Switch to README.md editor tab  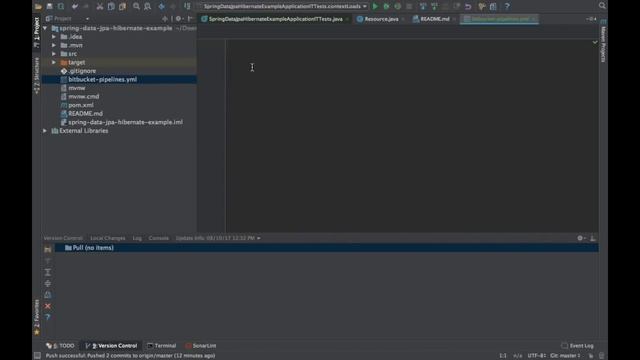pyautogui.click(x=435, y=19)
